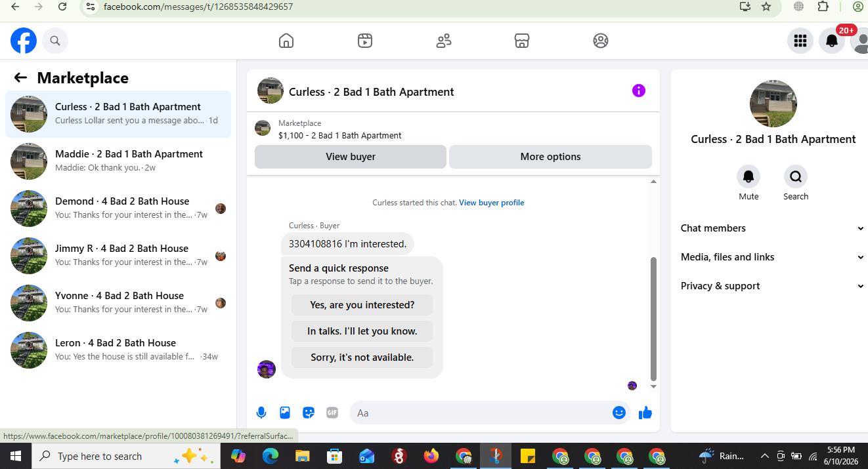
Task: Open Demond 4 Bad 2 Bath conversation
Action: click(118, 209)
